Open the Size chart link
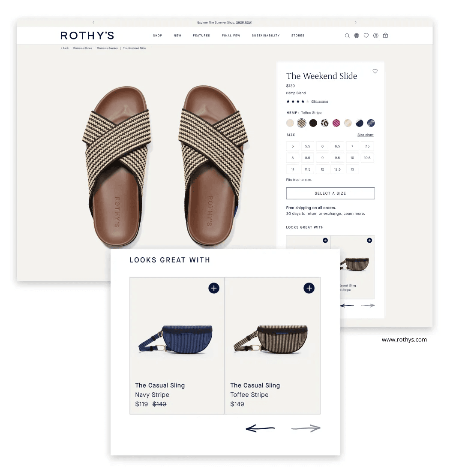This screenshot has width=450, height=476. coord(365,135)
